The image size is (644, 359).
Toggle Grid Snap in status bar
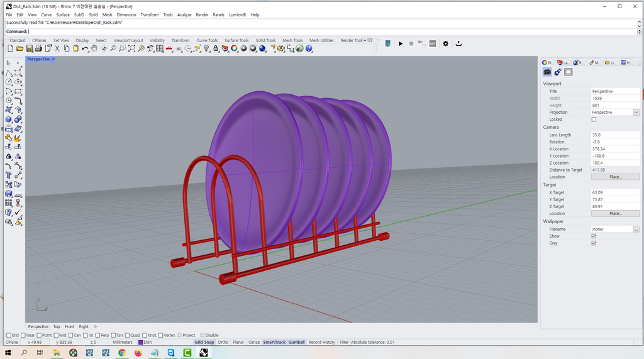(x=204, y=343)
